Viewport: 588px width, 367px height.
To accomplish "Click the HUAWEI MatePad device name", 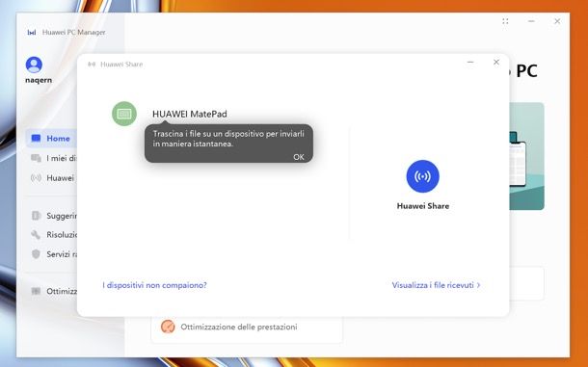I will coord(190,114).
